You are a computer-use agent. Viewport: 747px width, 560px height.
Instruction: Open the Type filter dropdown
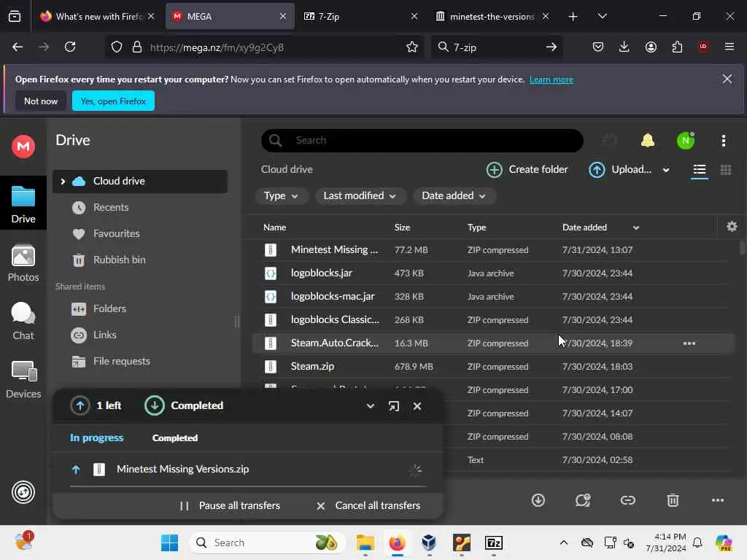pos(281,195)
